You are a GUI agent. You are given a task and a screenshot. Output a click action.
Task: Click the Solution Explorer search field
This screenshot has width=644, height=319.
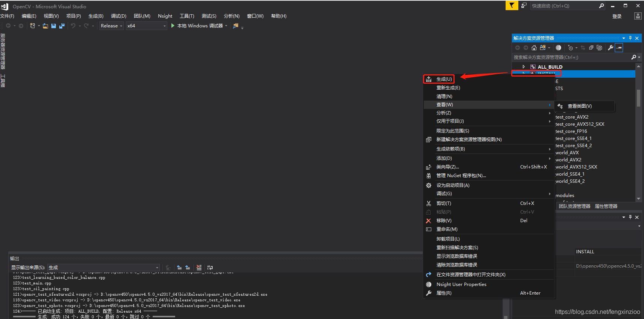click(572, 57)
